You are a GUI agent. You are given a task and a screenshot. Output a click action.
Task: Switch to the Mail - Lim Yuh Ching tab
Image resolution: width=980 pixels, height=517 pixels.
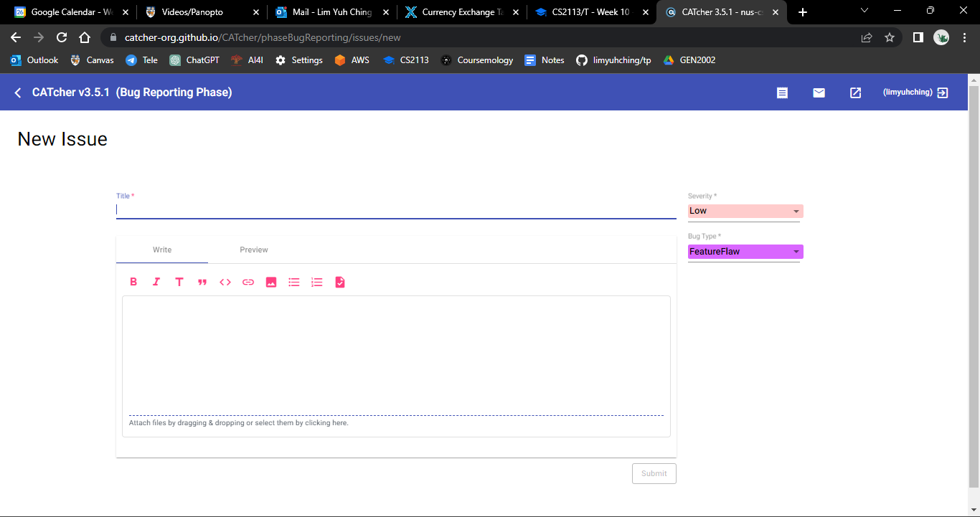point(331,12)
